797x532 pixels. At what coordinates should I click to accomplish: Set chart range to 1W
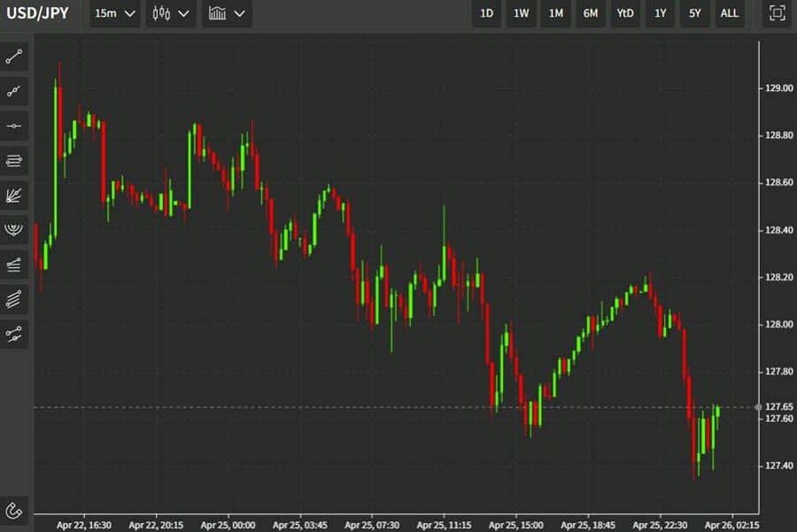[x=521, y=13]
